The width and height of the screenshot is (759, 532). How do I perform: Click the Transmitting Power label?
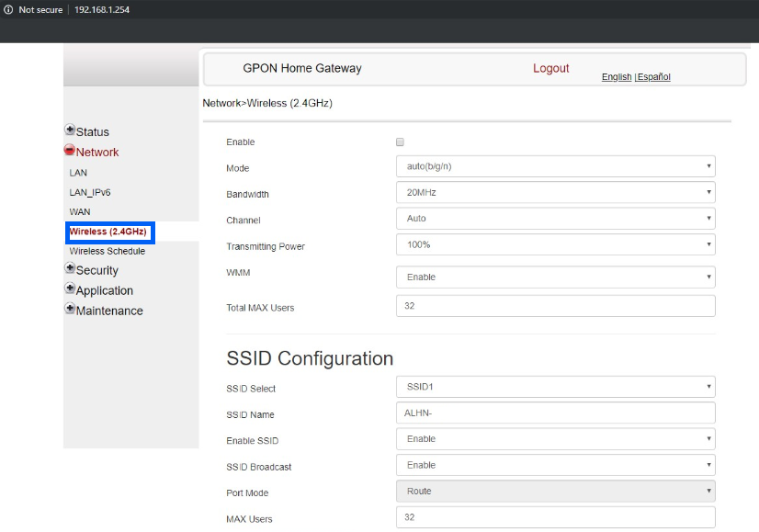tap(266, 246)
